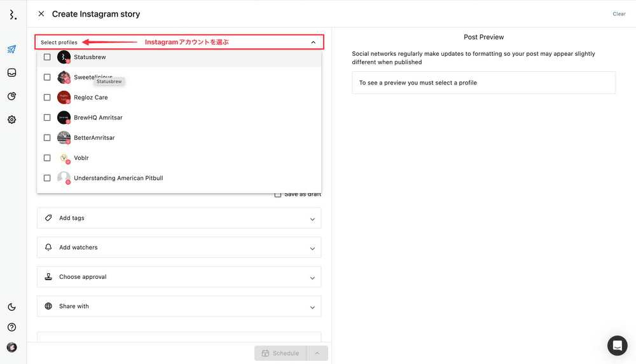Click the Clear link
Viewport: 636px width, 364px height.
point(619,14)
